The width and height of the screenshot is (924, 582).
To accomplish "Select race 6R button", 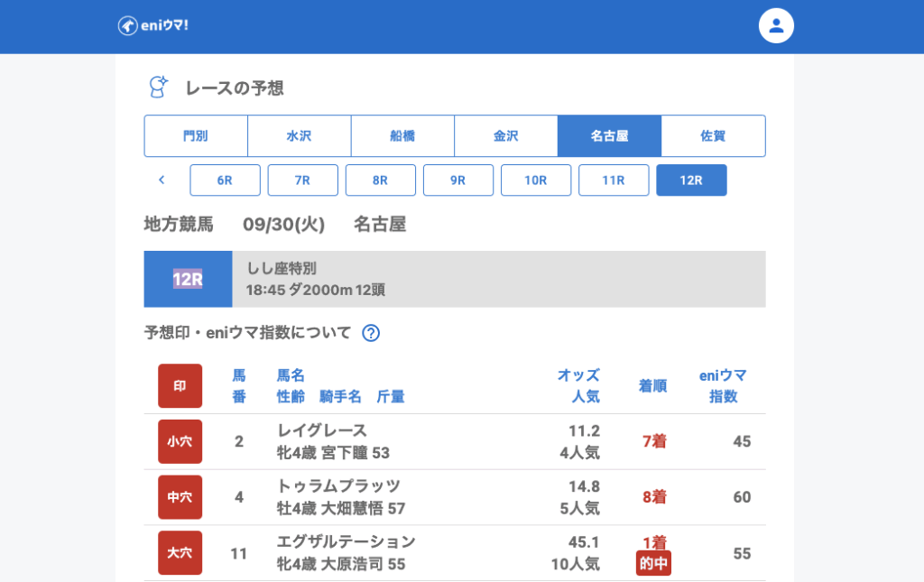I will point(225,180).
